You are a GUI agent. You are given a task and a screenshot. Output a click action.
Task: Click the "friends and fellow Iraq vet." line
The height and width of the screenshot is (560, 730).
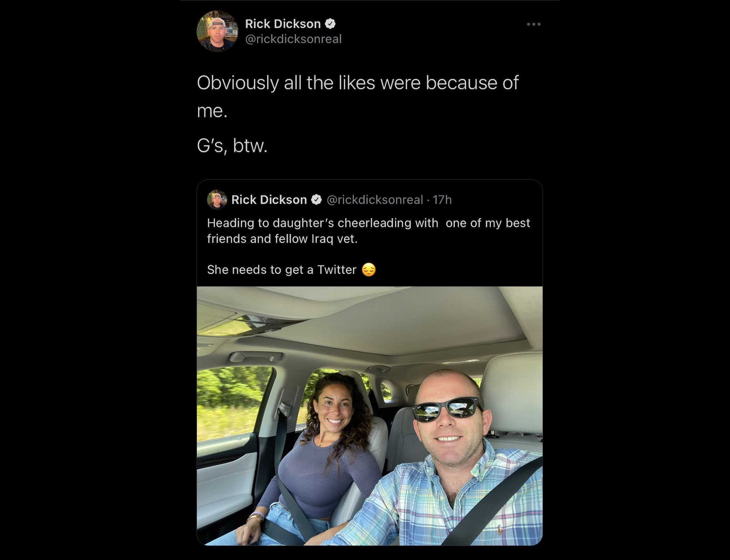tap(282, 239)
